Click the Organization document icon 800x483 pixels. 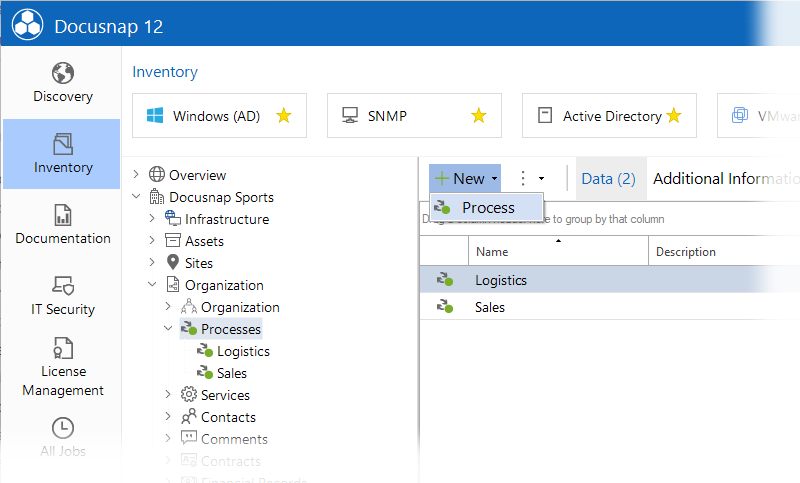point(173,284)
